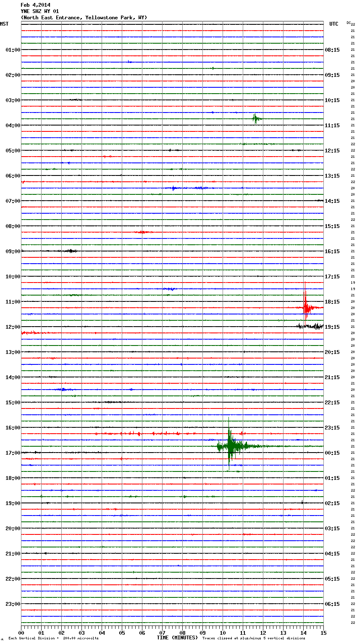The image size is (357, 644).
Task: Select the "15:00" MST row label
Action: (13, 403)
